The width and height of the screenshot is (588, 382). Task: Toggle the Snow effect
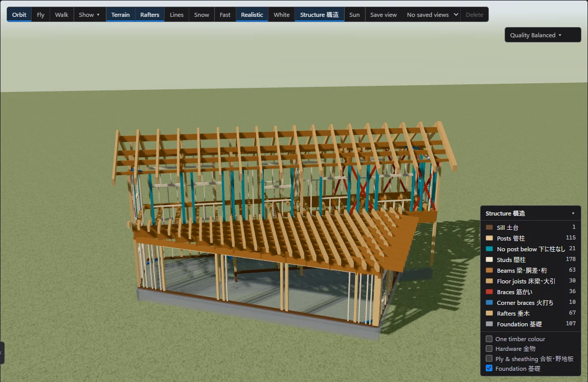(201, 15)
